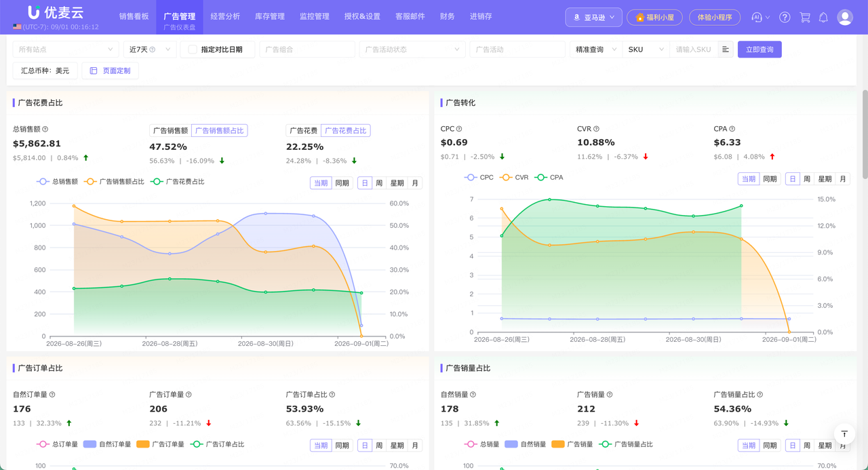Click the page vertical scrollbar
Image resolution: width=868 pixels, height=470 pixels.
coord(865,134)
